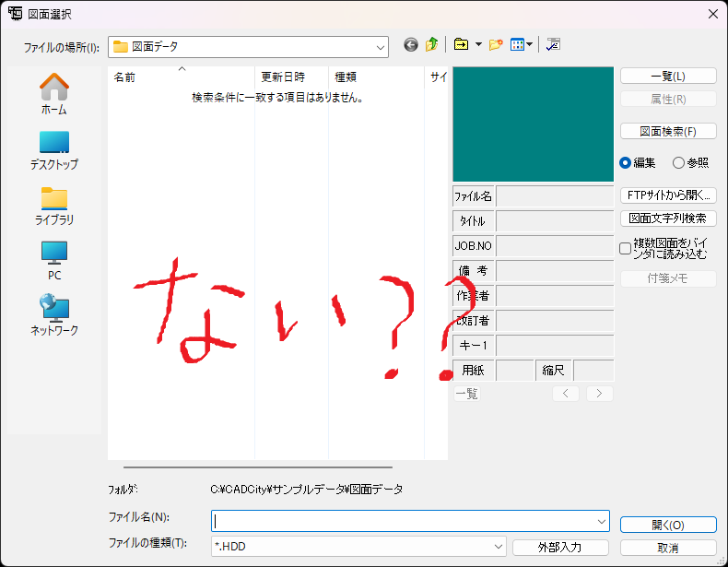Click the 図面検索(F) button
The image size is (728, 567).
668,131
